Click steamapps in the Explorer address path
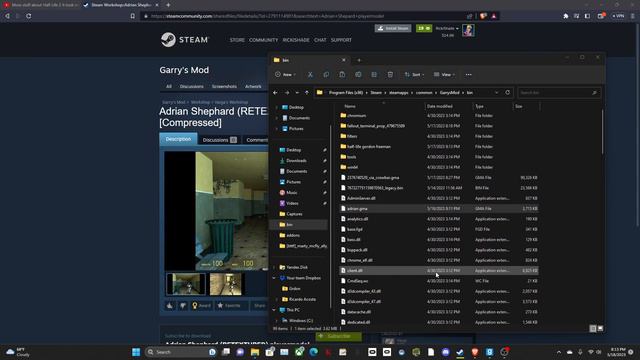Screen dimensions: 640x360 tap(398, 93)
